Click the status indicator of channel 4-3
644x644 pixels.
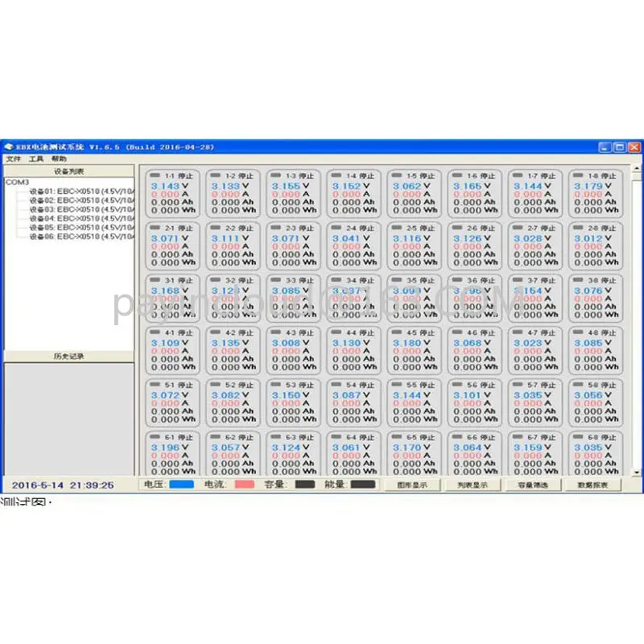point(275,332)
